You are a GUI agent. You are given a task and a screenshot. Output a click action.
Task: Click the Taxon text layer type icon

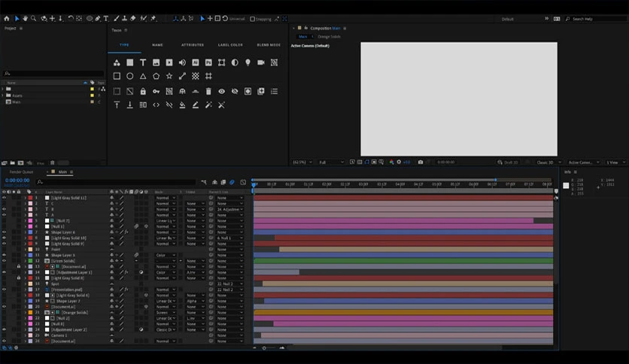pyautogui.click(x=143, y=62)
